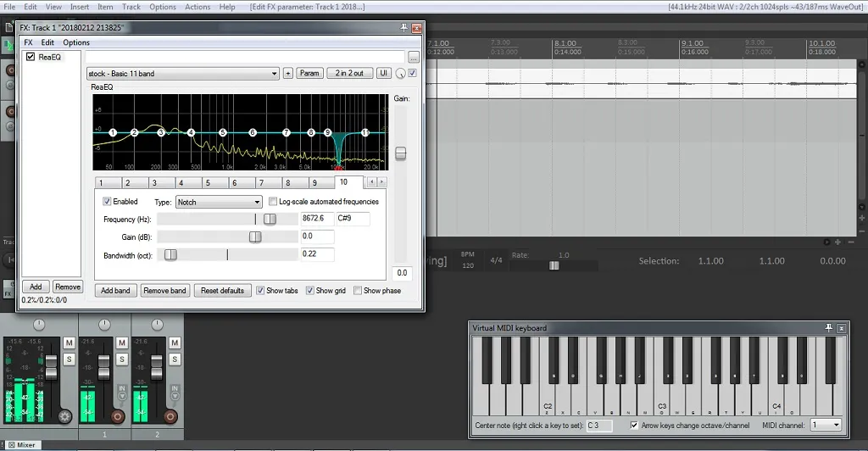Open Options menu in FX window

tap(75, 42)
